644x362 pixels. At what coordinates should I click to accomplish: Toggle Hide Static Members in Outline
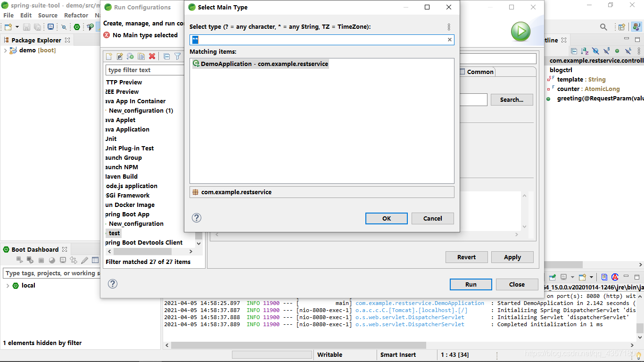pos(606,50)
